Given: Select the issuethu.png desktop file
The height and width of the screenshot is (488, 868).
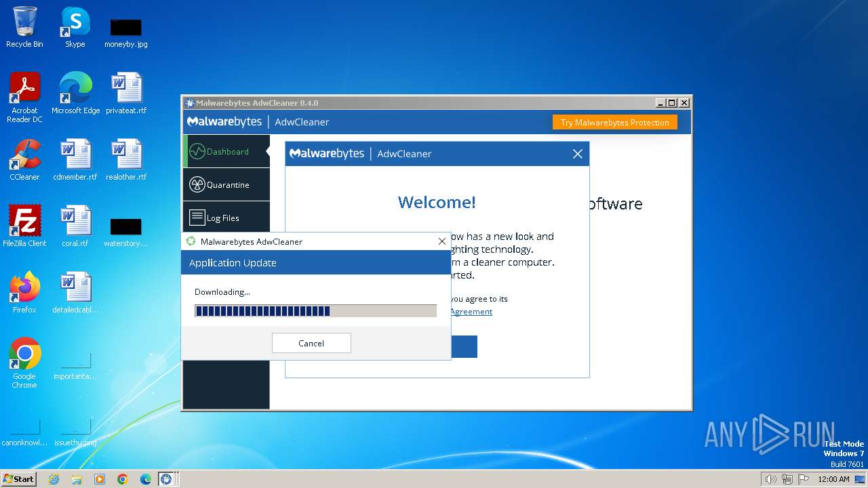Looking at the screenshot, I should point(75,432).
